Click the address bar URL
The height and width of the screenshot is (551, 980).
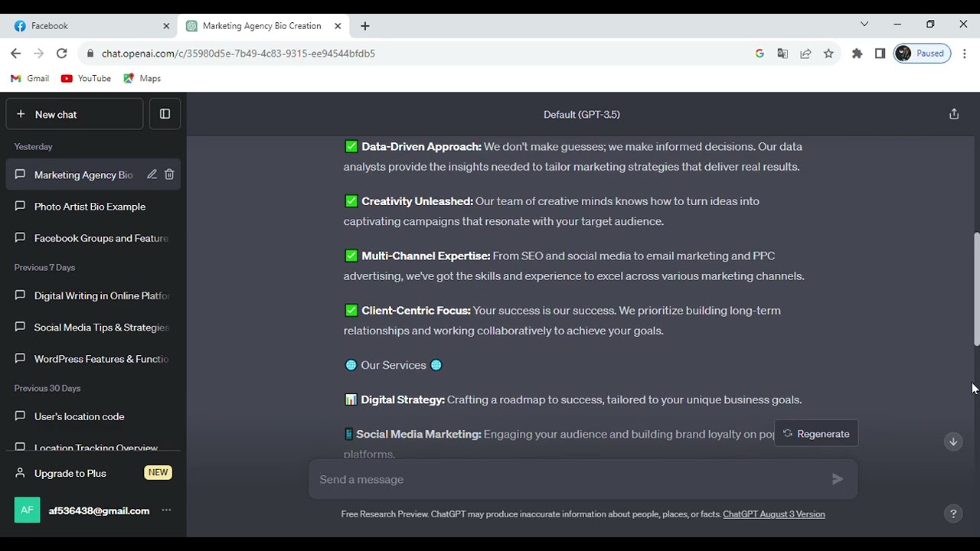(x=238, y=54)
